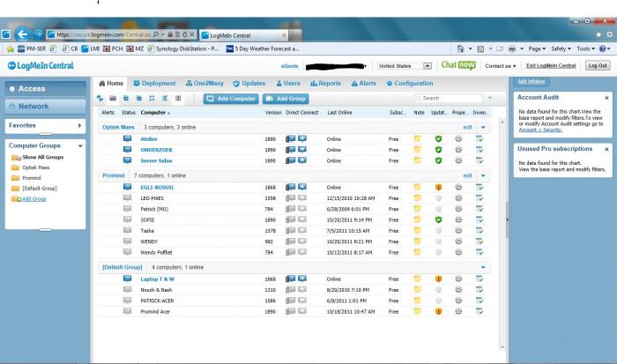Click the refresh icon in the computer list toolbar

(100, 99)
